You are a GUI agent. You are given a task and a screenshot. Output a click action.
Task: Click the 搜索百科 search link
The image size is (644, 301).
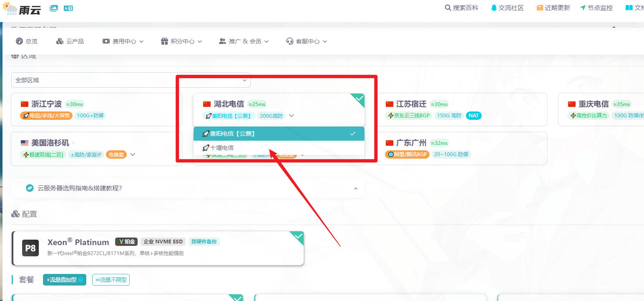point(462,8)
